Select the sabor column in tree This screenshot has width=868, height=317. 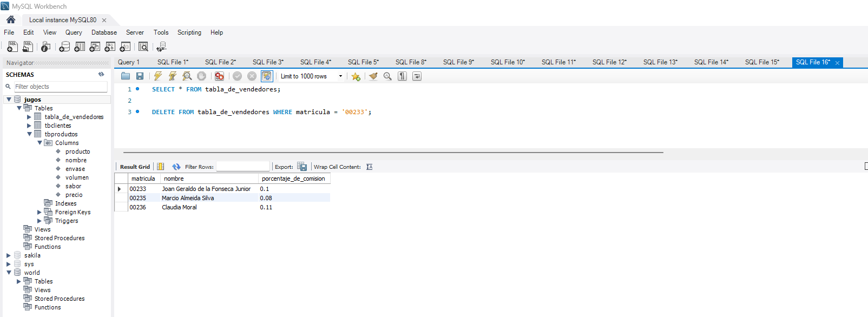click(74, 186)
